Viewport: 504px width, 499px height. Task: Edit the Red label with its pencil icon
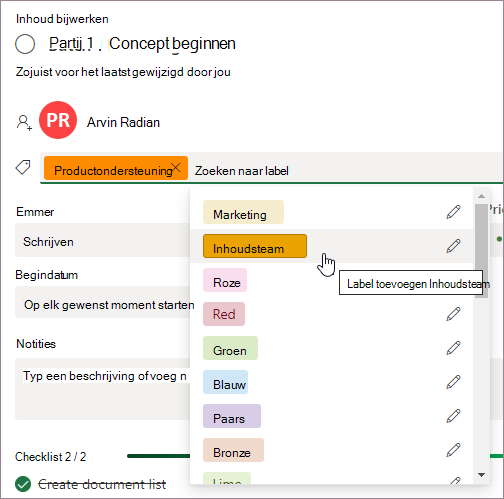(x=453, y=314)
